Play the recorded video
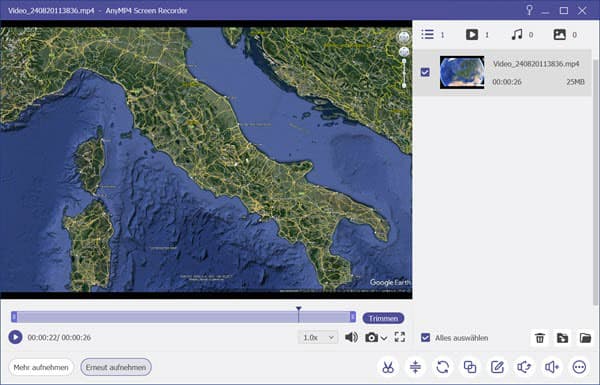This screenshot has width=600, height=385. [15, 337]
